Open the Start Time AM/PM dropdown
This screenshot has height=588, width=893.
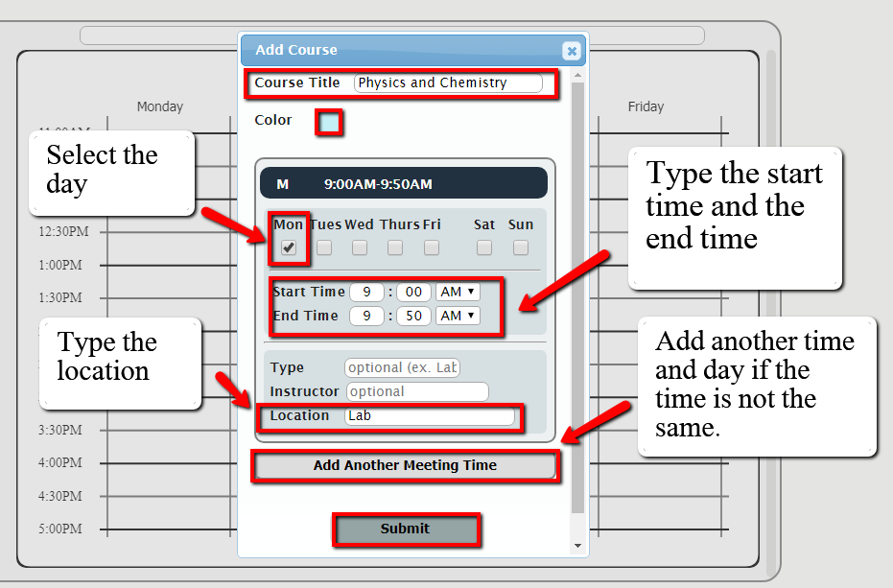coord(458,292)
